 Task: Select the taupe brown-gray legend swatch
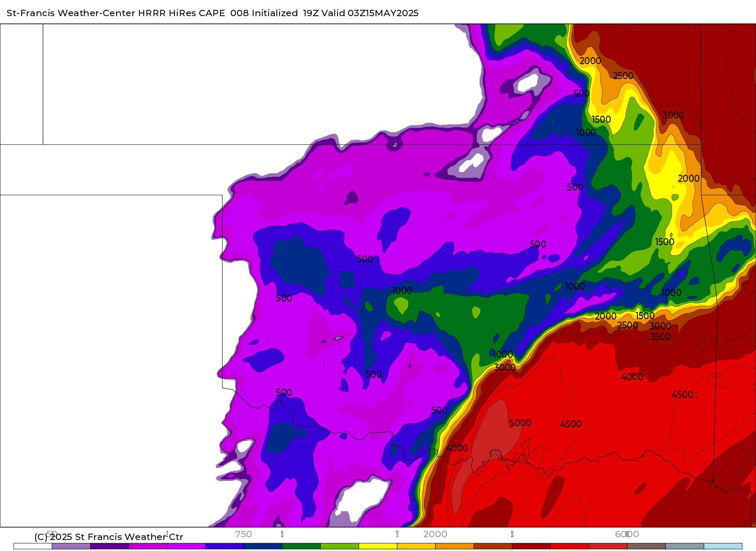(646, 546)
